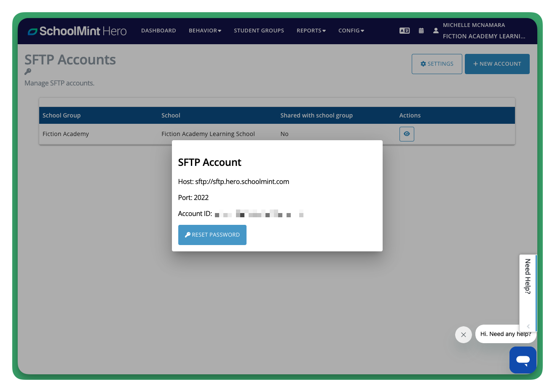The width and height of the screenshot is (555, 392).
Task: Open the Need Help? side tab
Action: [528, 276]
